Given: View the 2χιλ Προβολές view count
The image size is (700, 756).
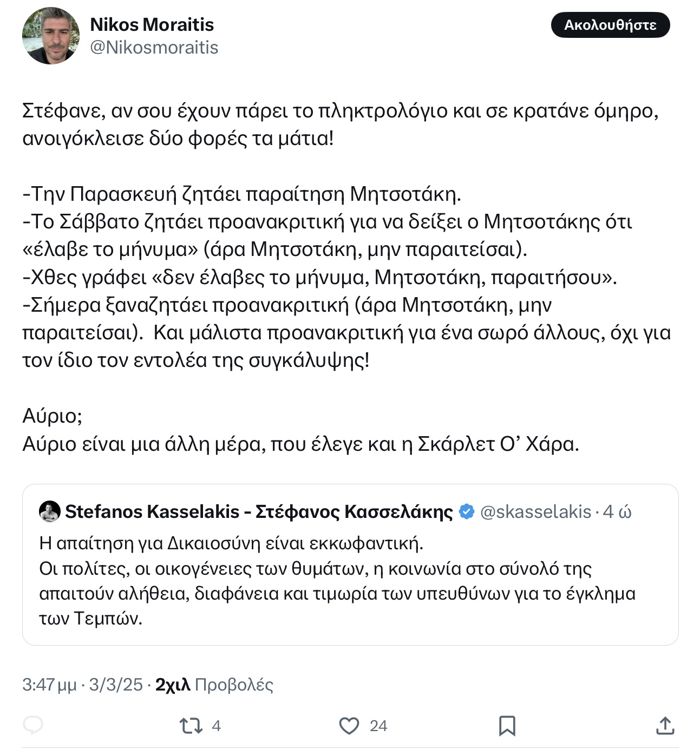Looking at the screenshot, I should tap(214, 685).
